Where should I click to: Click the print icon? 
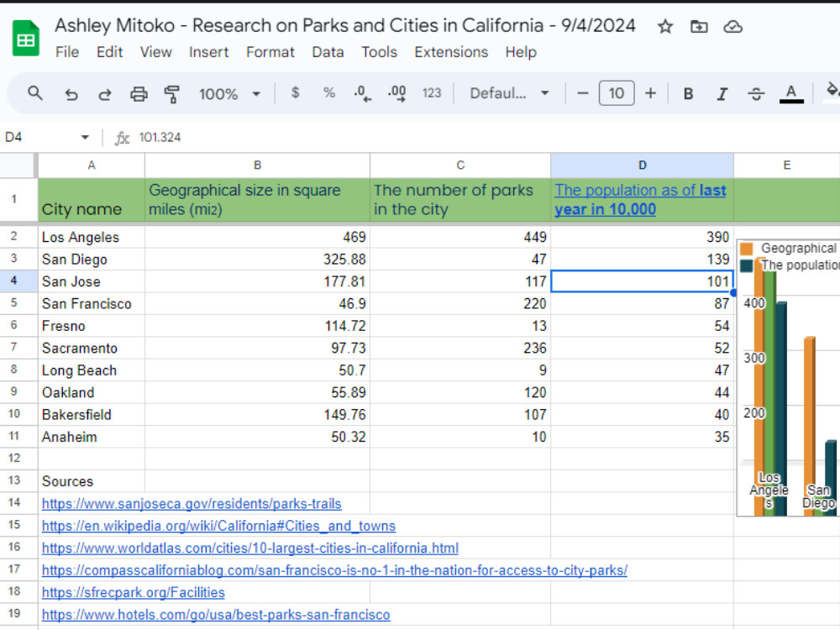click(x=139, y=94)
